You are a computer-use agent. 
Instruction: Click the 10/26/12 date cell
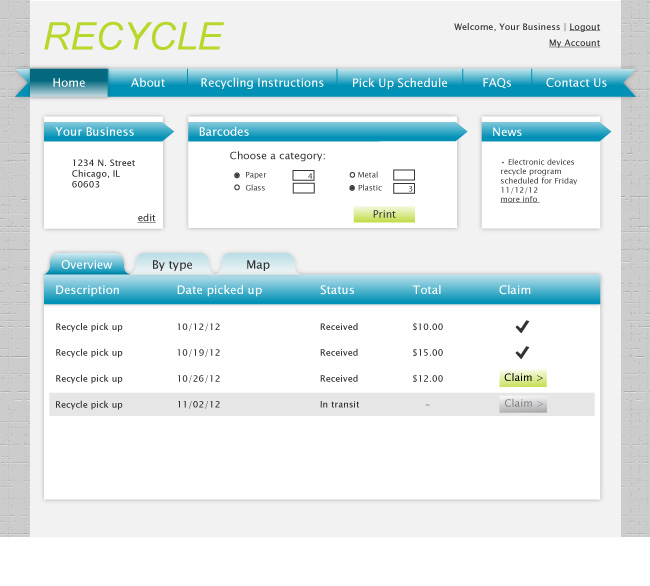tap(199, 379)
